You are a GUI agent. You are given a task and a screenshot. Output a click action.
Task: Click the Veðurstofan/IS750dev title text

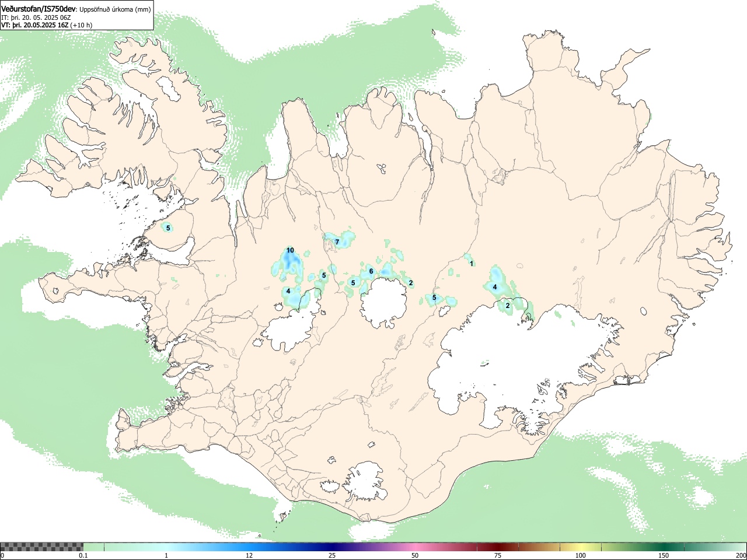click(39, 9)
